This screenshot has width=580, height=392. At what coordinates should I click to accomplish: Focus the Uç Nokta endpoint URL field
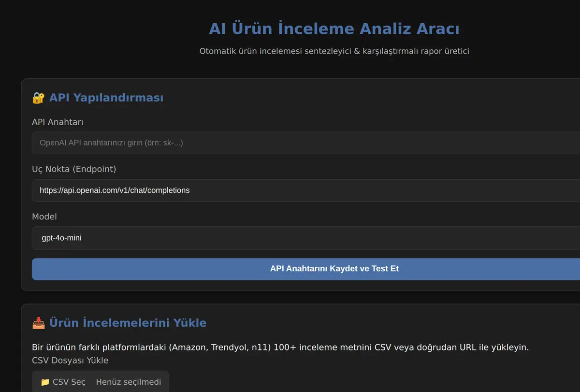[x=306, y=190]
